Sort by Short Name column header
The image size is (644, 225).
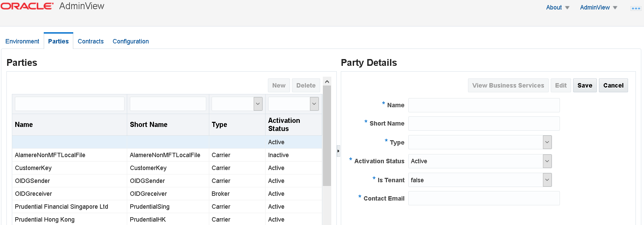pos(149,125)
